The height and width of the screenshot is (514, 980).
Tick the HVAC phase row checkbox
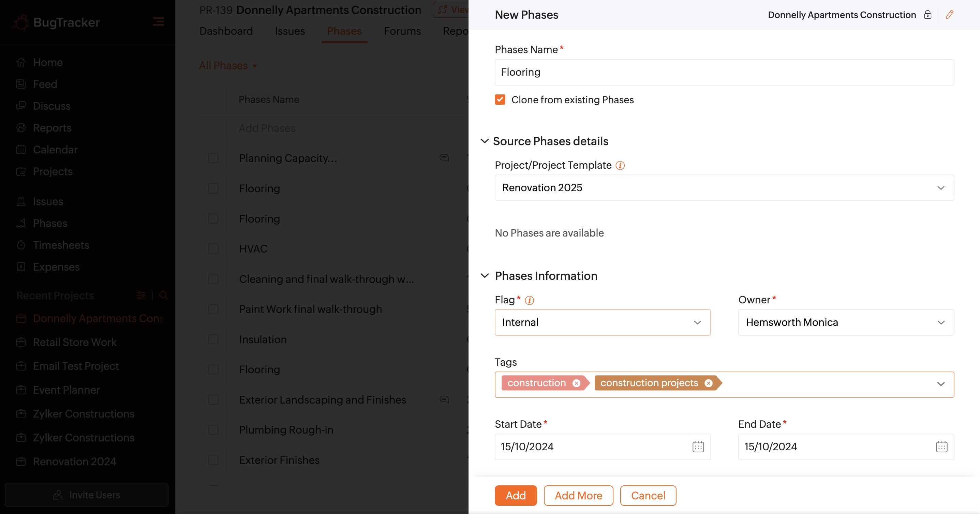tap(213, 248)
